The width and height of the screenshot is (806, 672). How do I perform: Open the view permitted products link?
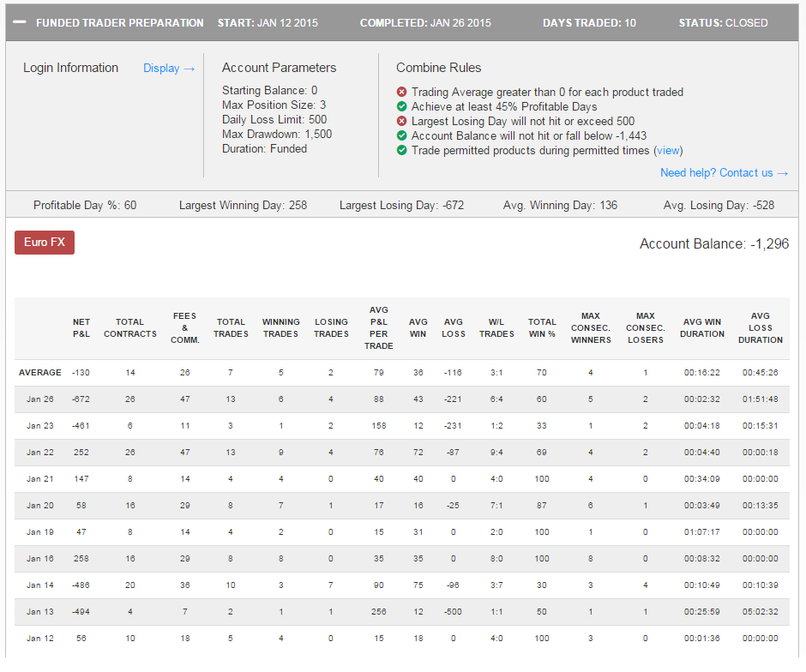[668, 151]
